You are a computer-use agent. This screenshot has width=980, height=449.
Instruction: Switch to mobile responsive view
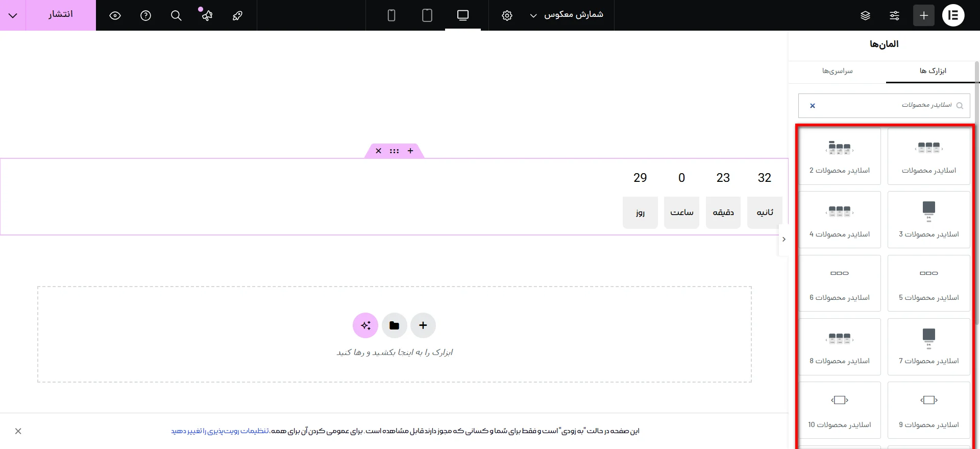point(391,15)
